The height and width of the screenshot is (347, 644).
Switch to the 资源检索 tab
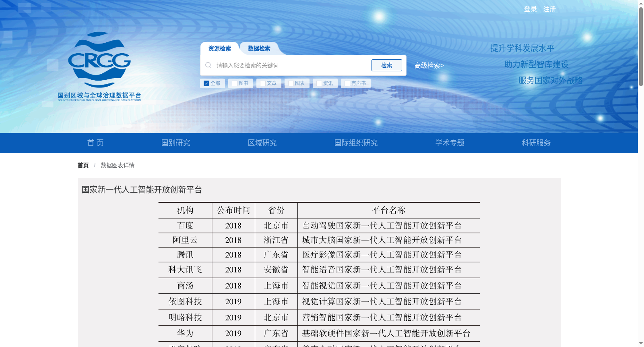[220, 48]
